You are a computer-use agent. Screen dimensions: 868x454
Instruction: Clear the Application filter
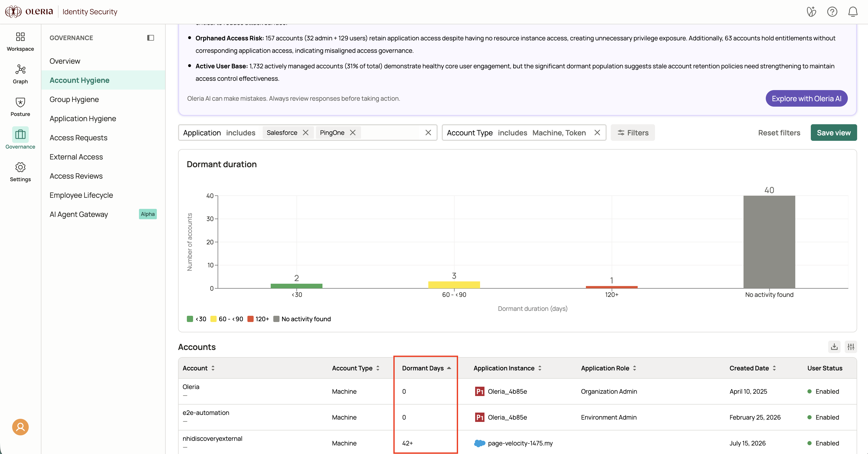[x=428, y=133]
